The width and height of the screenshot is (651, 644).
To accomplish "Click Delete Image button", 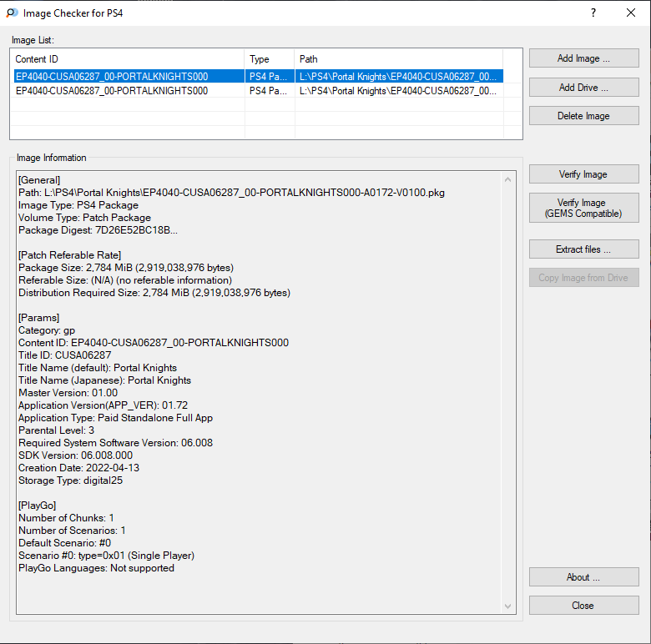I will coord(583,116).
